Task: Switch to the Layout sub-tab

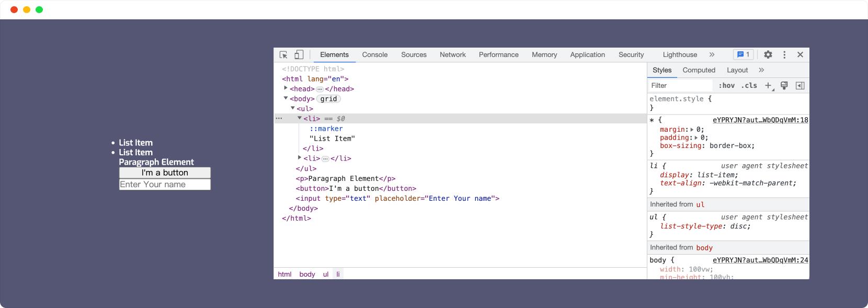Action: (737, 70)
